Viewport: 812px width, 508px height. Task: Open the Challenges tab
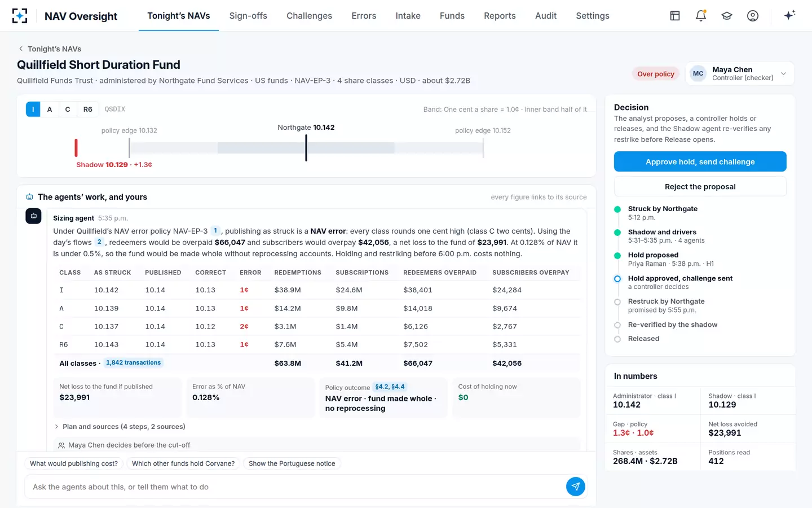click(x=309, y=16)
